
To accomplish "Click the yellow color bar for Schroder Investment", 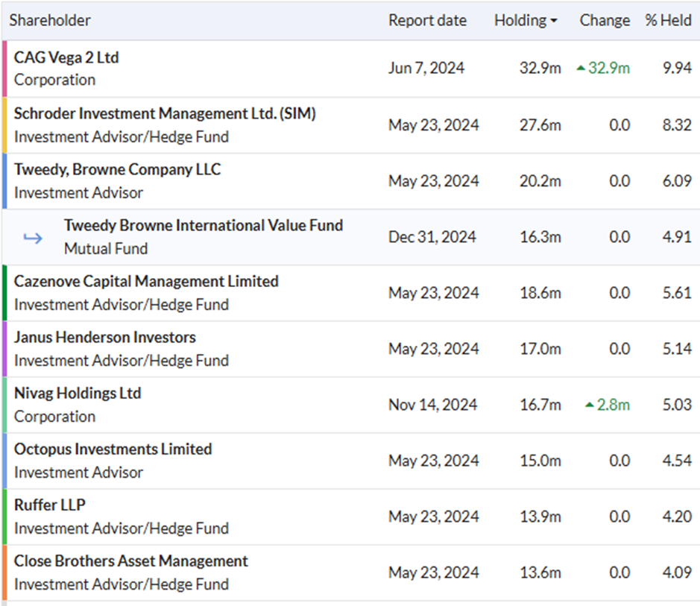I will point(4,125).
